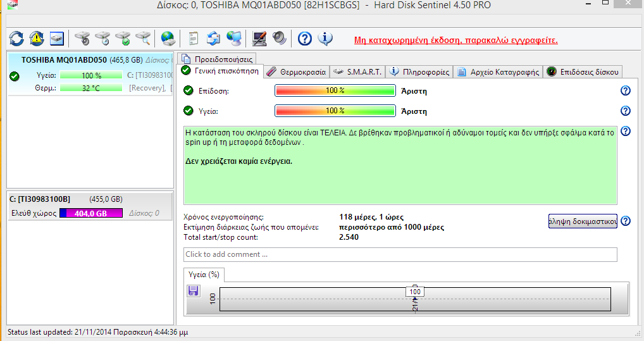
Task: Click the send/sync mail toolbar icon
Action: [x=213, y=39]
